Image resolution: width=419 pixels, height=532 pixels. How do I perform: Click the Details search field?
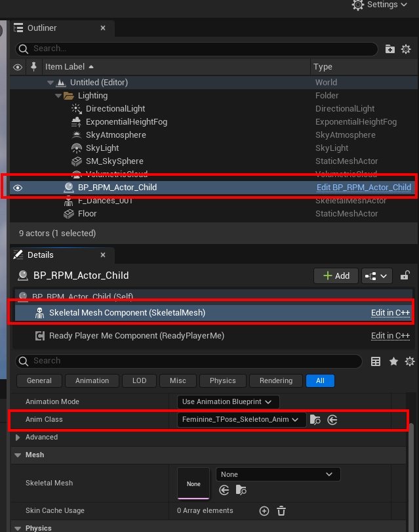coord(189,361)
